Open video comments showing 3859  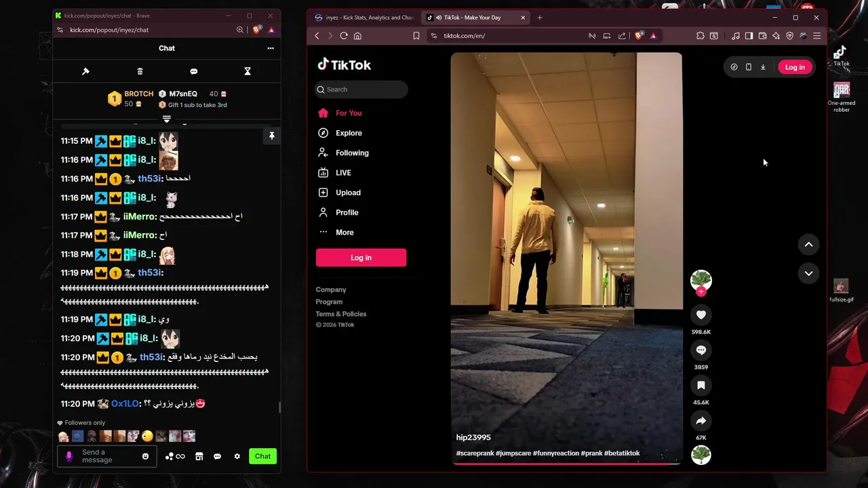[x=701, y=350]
